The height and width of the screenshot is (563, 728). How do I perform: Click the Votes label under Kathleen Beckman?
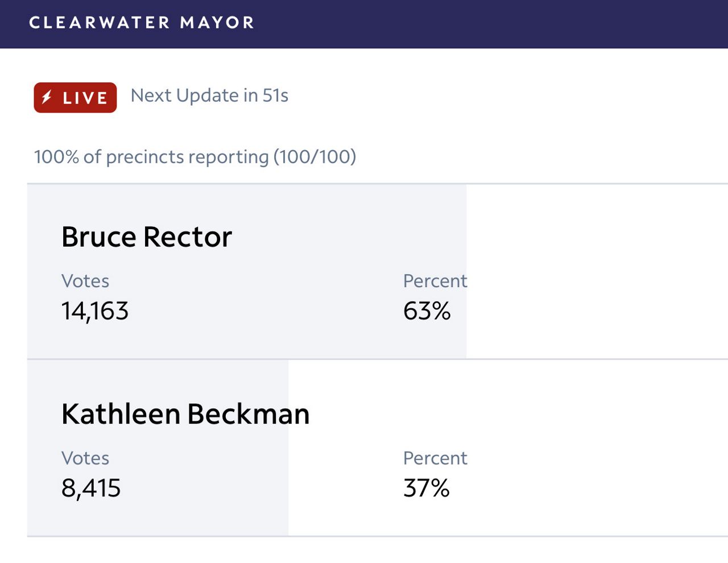(x=85, y=458)
